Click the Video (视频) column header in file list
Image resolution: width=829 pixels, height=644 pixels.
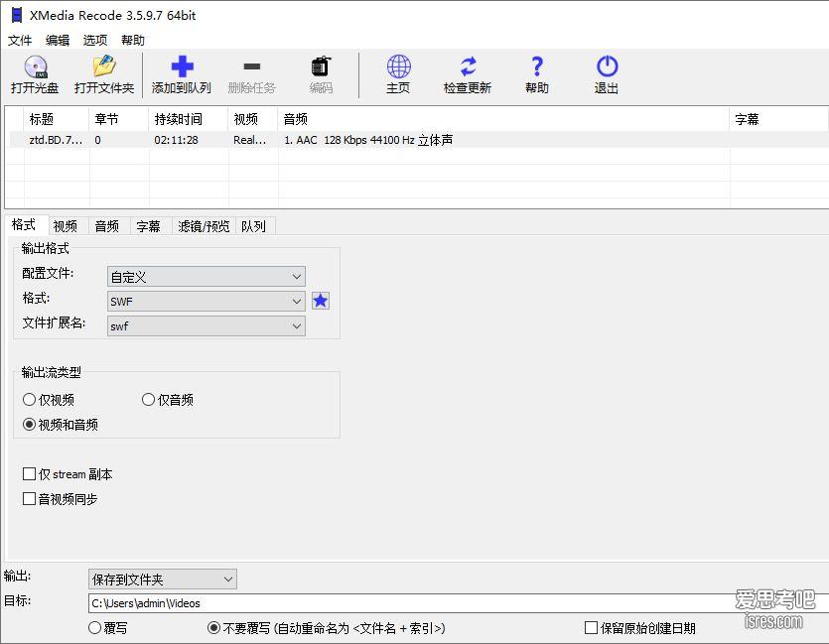click(x=253, y=119)
